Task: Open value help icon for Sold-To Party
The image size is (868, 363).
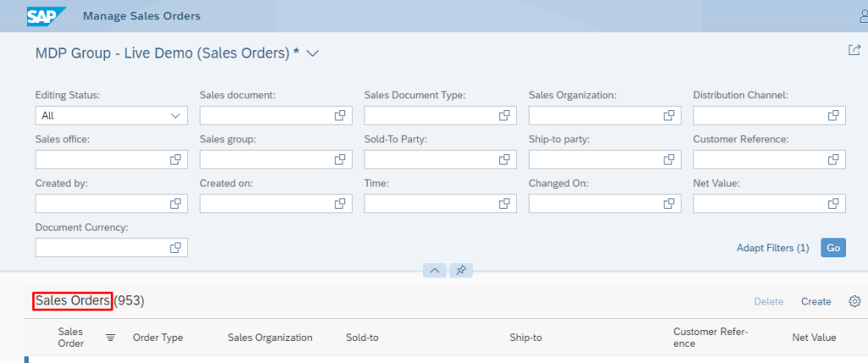Action: (504, 159)
